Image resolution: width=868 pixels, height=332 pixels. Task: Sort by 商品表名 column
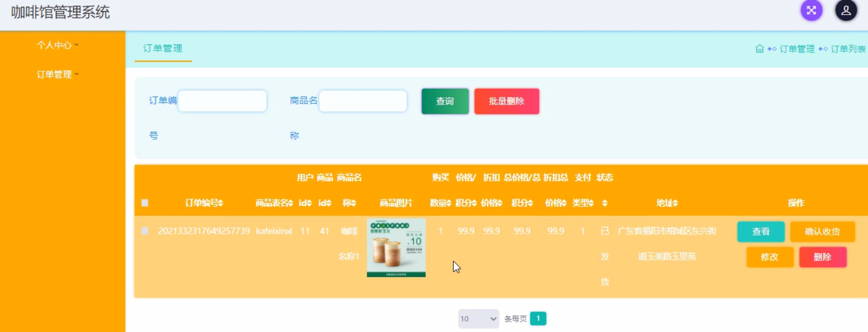(x=274, y=203)
